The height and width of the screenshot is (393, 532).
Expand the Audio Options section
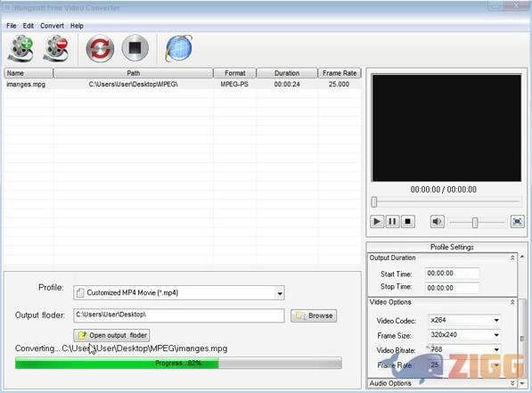512,383
